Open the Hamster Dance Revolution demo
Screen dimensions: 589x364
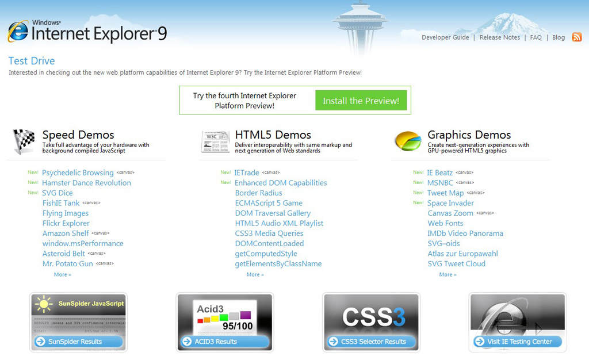point(86,182)
